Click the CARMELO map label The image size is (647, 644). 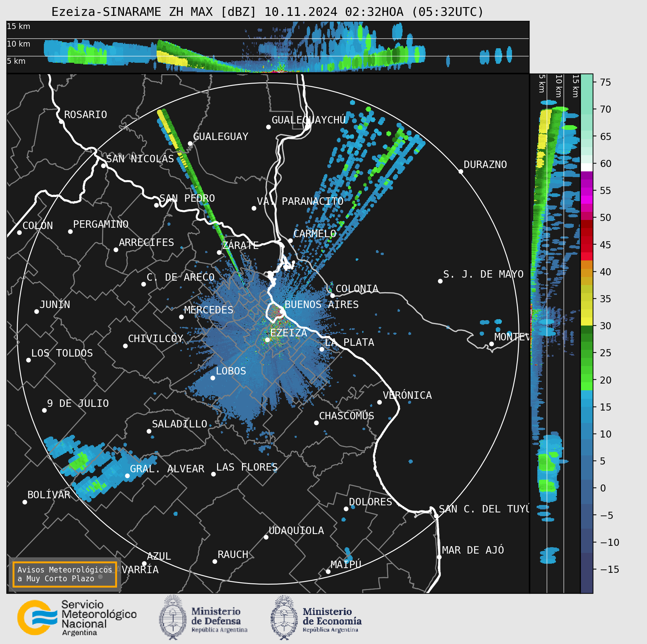[315, 233]
